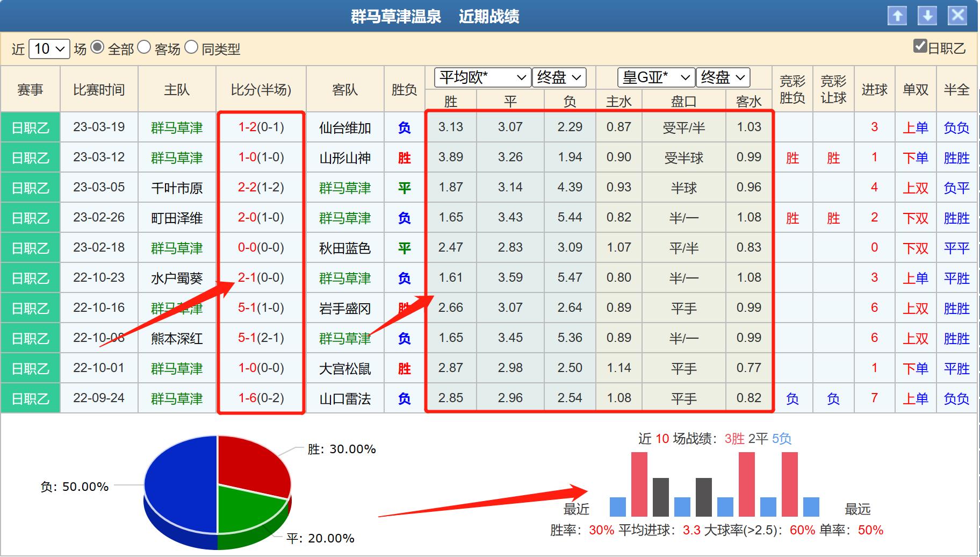Select the 客场 radio button

[143, 48]
